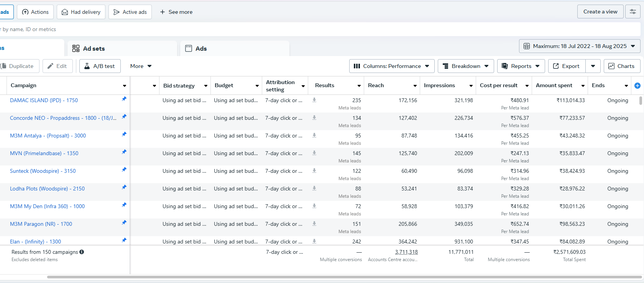
Task: Toggle the Had delivery filter
Action: [x=81, y=12]
